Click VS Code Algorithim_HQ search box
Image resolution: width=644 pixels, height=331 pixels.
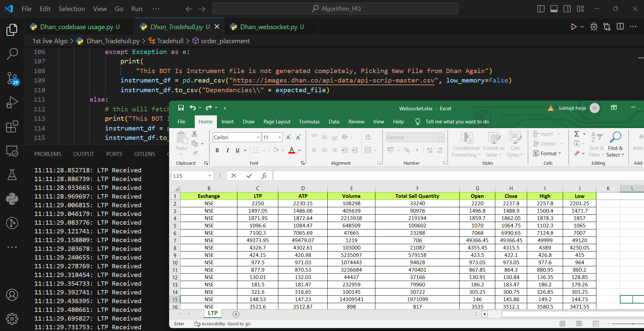[335, 9]
